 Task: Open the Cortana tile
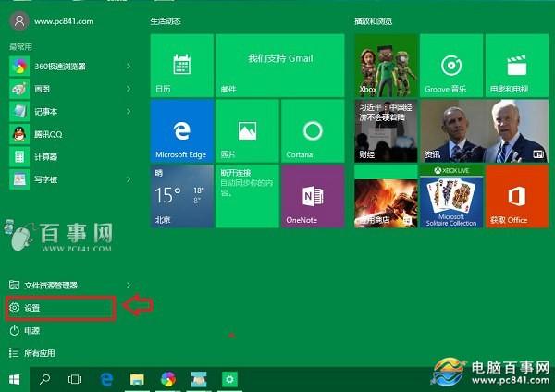(313, 131)
